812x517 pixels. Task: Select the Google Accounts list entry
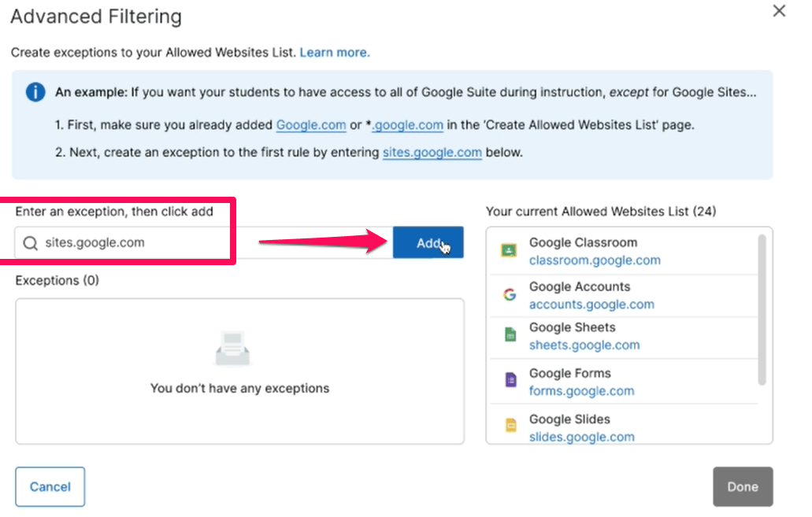point(624,296)
